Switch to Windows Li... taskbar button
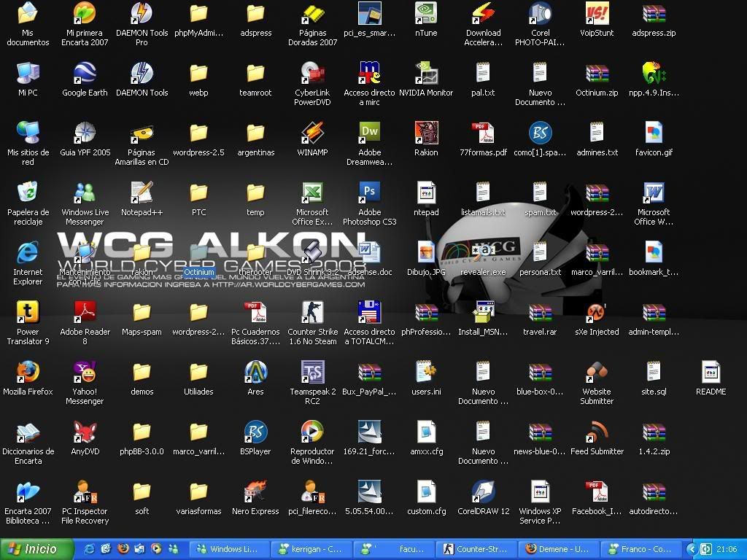 229,549
